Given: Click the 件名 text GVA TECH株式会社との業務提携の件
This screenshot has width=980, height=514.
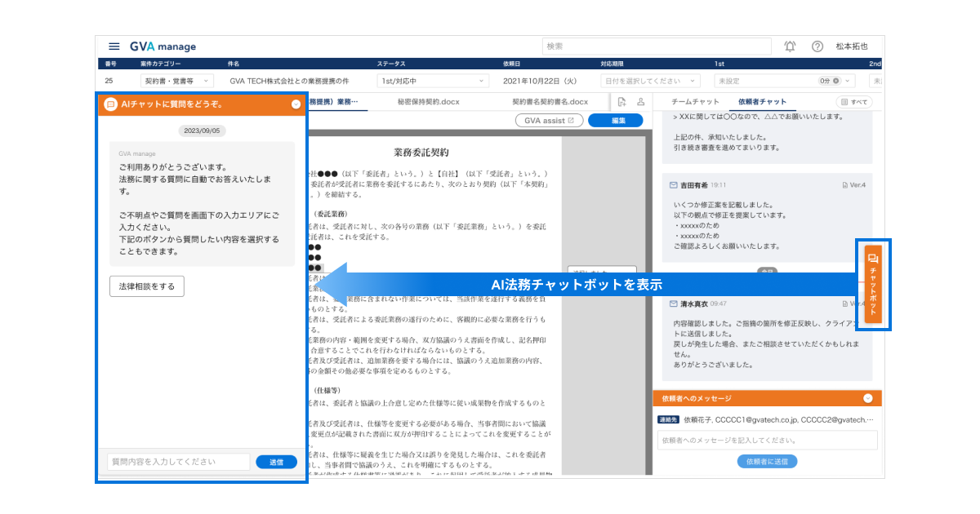Looking at the screenshot, I should click(289, 81).
